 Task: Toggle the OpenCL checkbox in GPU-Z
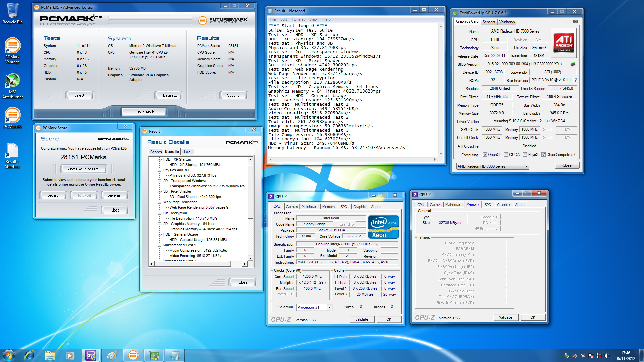[x=485, y=155]
